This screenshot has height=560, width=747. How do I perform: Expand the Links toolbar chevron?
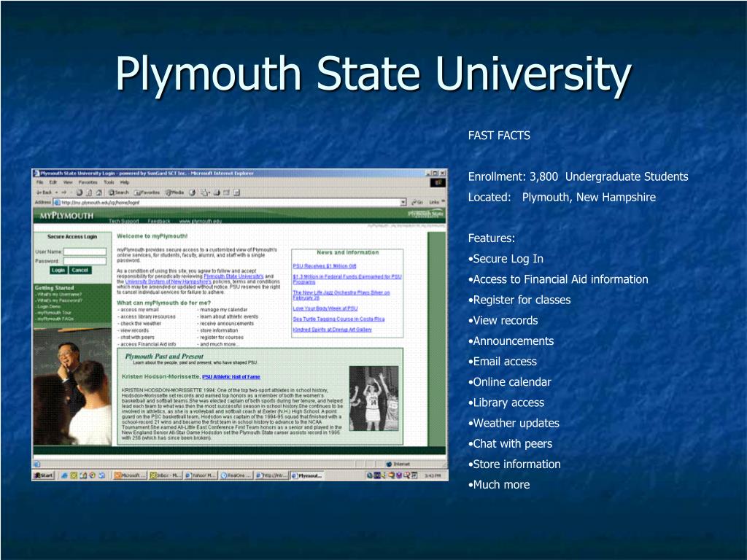point(443,202)
